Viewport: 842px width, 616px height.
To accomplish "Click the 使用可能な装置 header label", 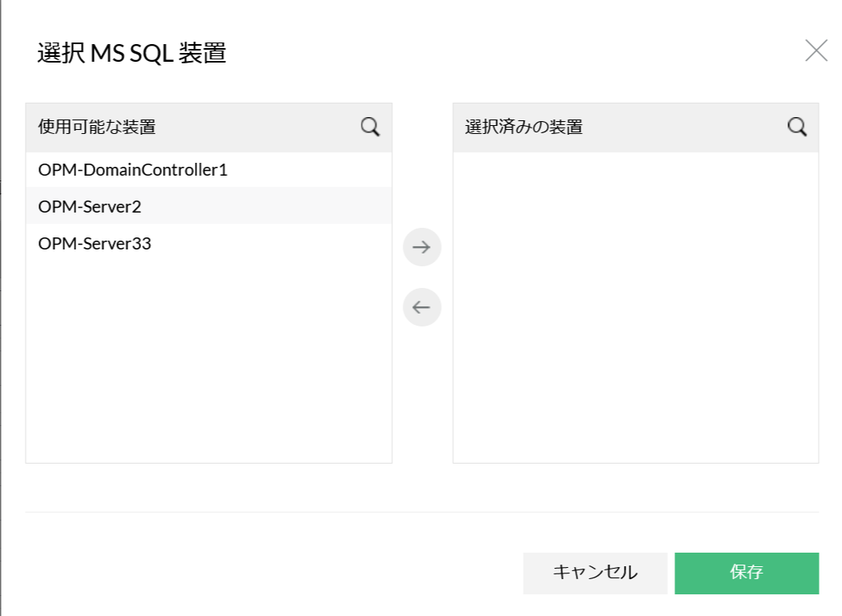I will (97, 127).
